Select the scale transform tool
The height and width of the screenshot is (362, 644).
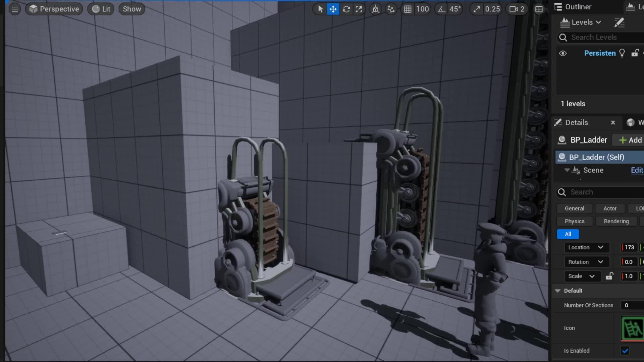(359, 9)
